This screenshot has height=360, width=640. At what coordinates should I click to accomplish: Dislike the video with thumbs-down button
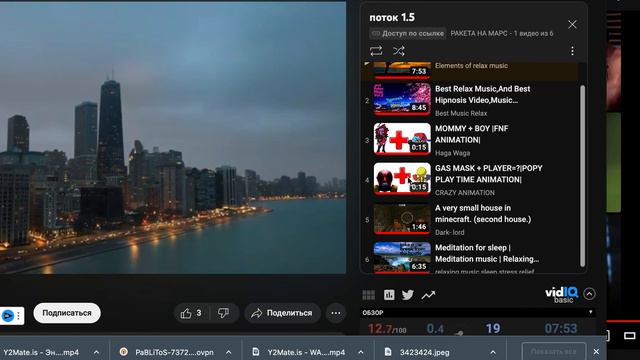[223, 313]
